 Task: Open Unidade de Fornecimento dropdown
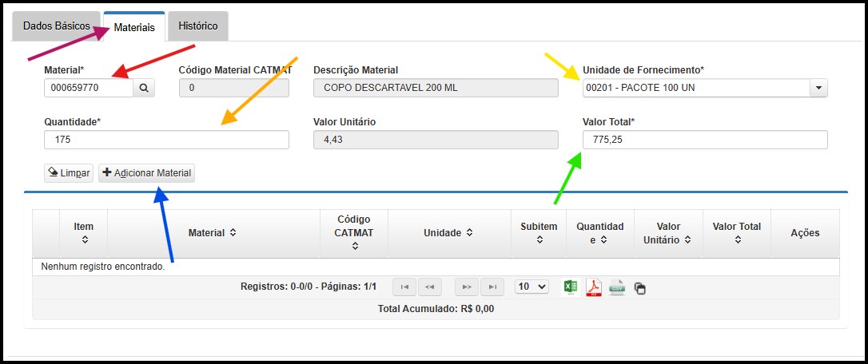818,88
